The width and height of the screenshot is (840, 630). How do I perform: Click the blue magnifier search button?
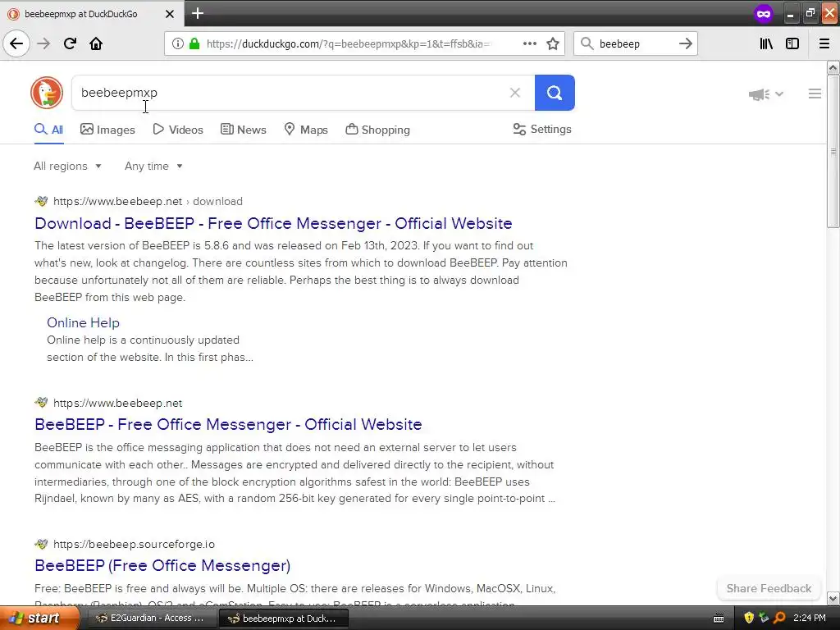(x=555, y=93)
